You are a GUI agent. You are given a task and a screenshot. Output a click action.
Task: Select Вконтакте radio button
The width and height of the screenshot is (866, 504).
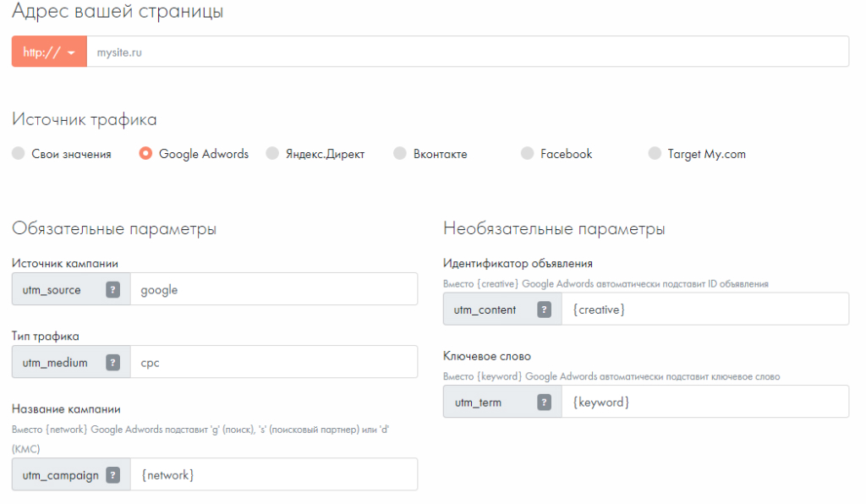(x=400, y=154)
